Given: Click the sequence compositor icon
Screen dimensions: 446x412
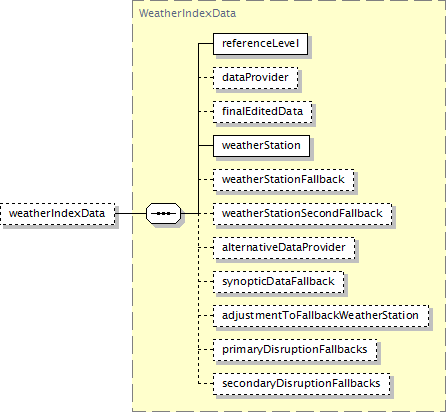Looking at the screenshot, I should pyautogui.click(x=164, y=213).
